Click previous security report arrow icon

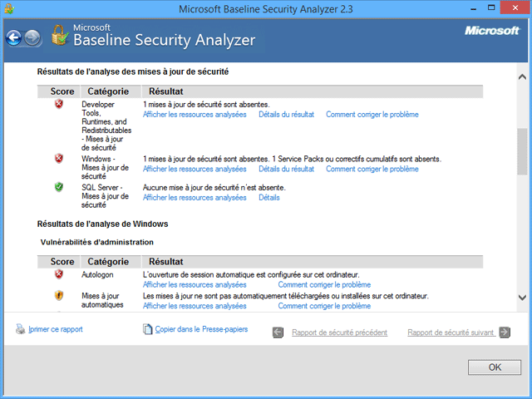coord(278,332)
